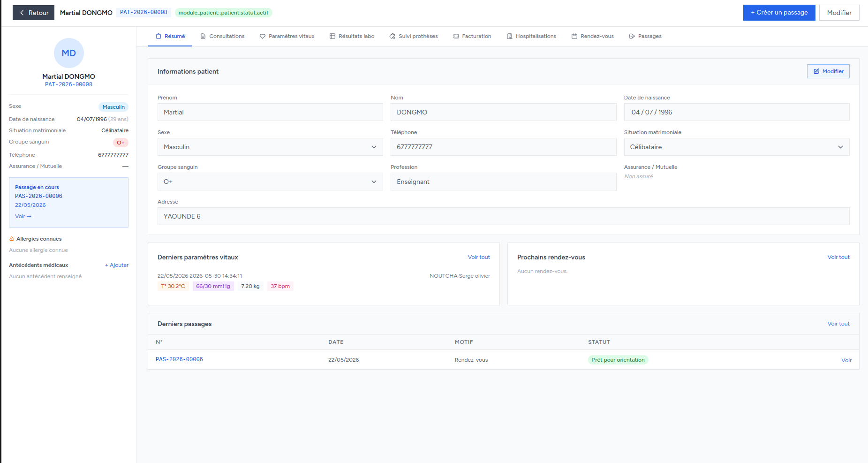
Task: Click the Prêt pour orientation status badge
Action: tap(618, 360)
